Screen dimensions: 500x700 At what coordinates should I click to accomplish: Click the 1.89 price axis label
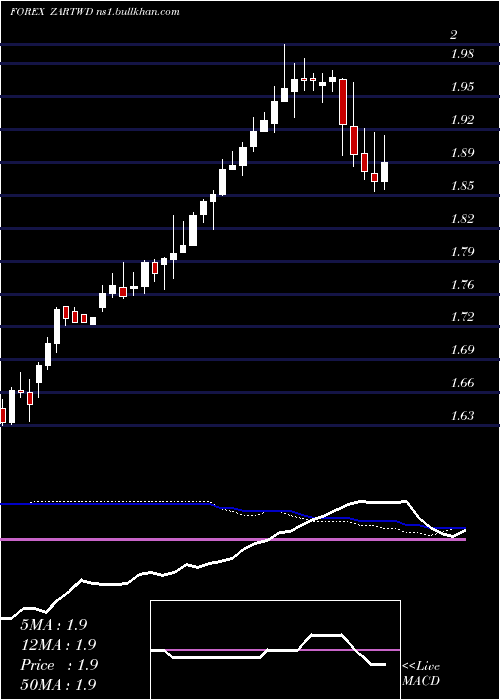(x=462, y=153)
